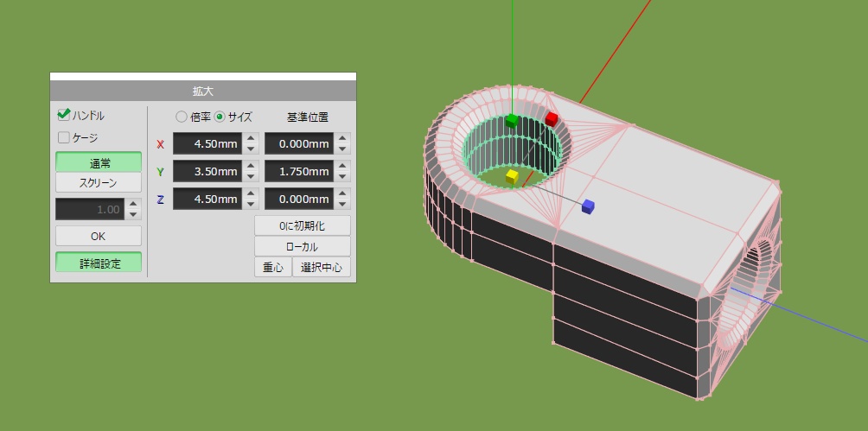
Task: Click the OK button
Action: [x=99, y=236]
